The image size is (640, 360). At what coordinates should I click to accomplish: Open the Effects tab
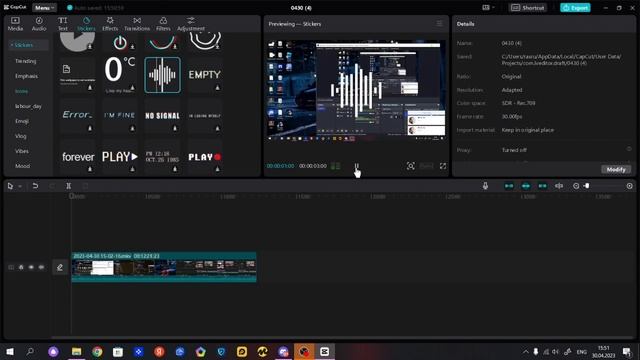pos(110,24)
